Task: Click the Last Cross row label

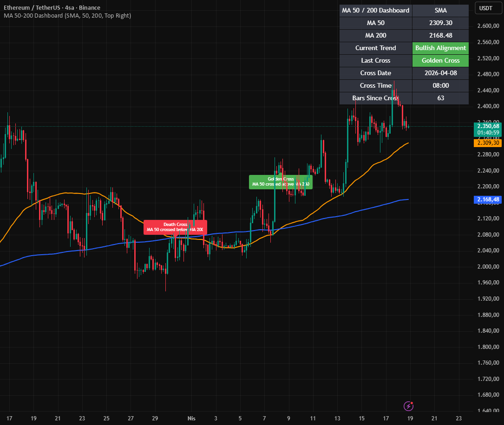Action: (376, 60)
